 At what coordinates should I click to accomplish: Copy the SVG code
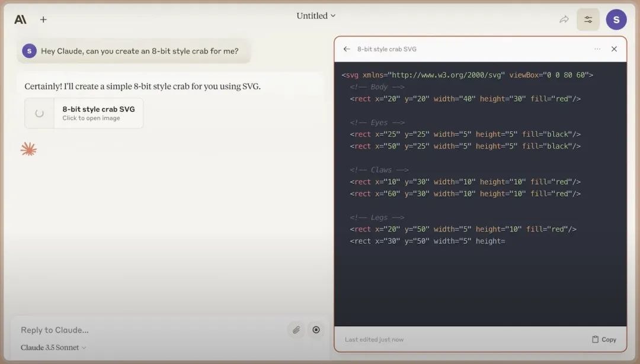604,339
